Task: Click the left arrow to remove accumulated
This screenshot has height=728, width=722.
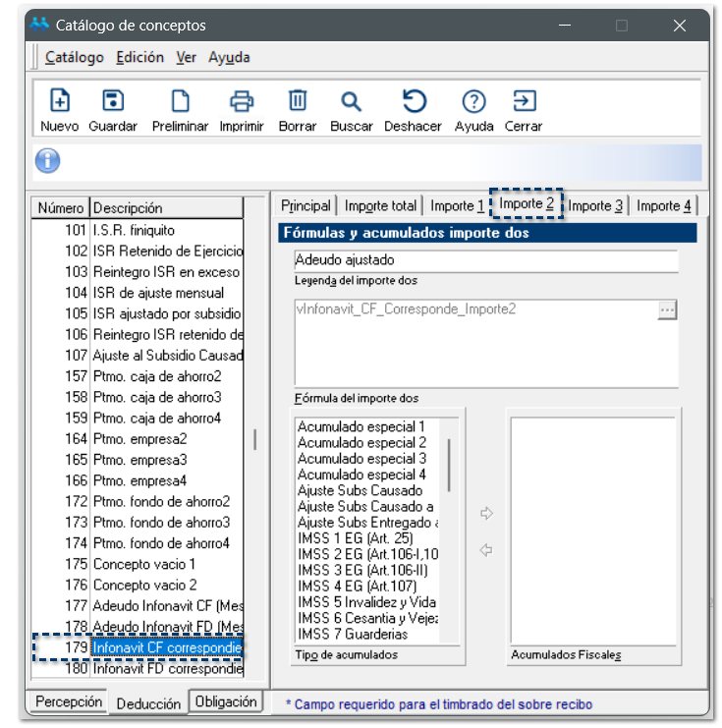Action: coord(485,550)
